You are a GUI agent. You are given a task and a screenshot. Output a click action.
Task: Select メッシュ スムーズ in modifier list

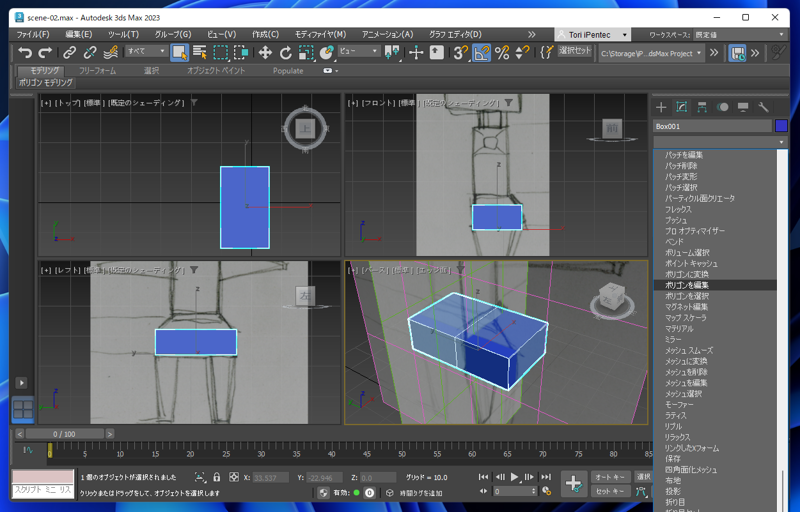[x=715, y=350]
